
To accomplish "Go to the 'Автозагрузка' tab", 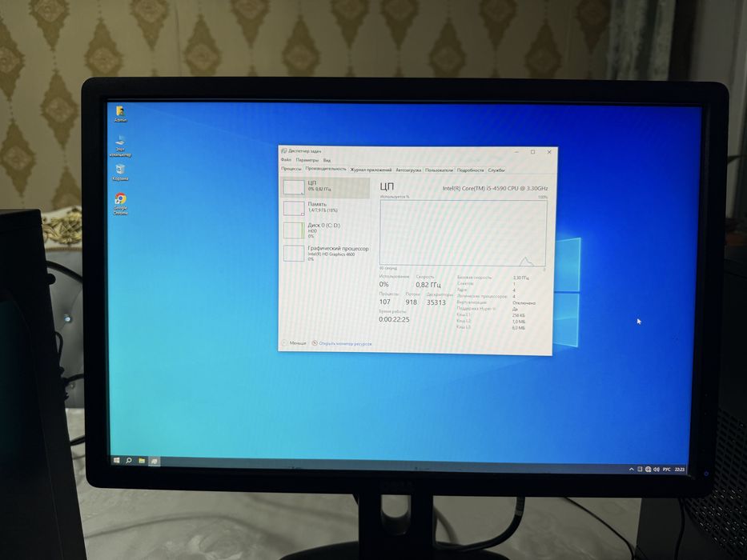I will tap(408, 170).
